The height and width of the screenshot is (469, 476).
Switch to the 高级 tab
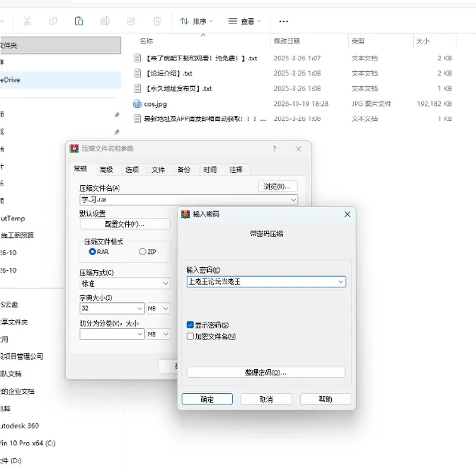106,170
